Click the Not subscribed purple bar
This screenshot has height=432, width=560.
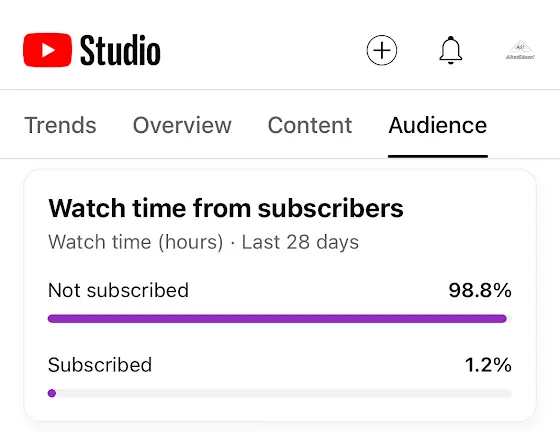277,318
